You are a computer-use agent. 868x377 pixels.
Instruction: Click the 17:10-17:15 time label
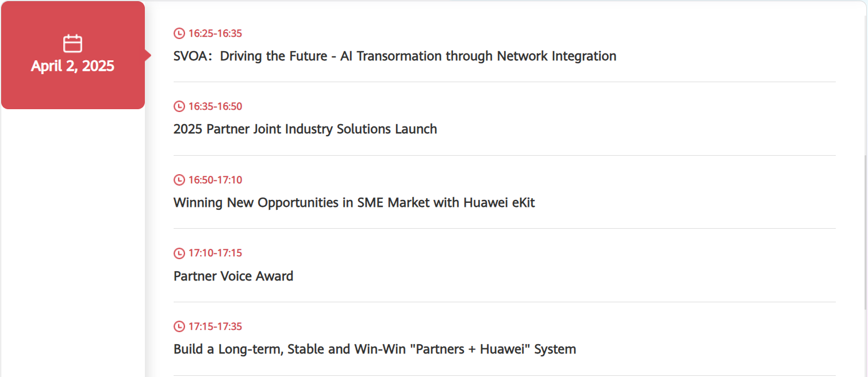click(215, 253)
